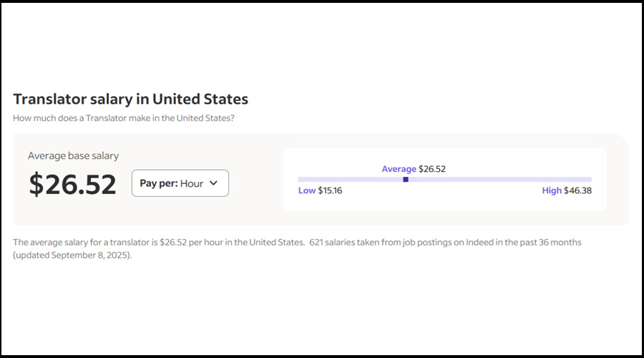
Task: Click the large $26.52 salary figure
Action: coord(72,185)
